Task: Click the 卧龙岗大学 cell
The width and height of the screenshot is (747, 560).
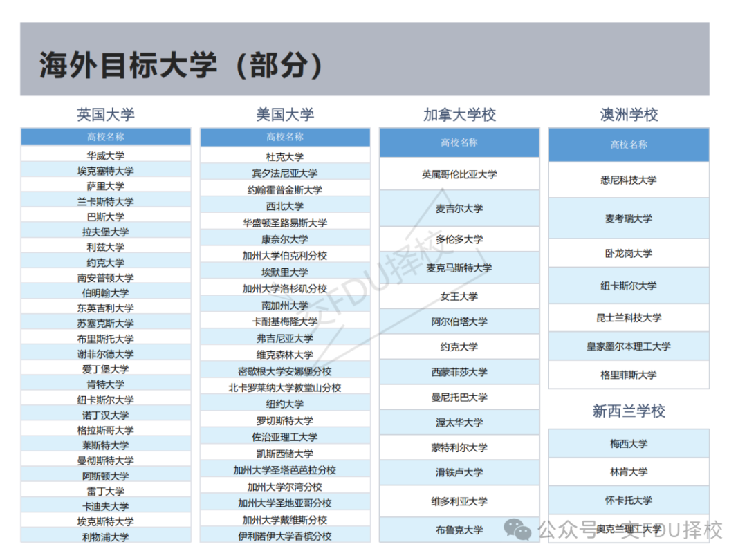Action: (x=629, y=253)
